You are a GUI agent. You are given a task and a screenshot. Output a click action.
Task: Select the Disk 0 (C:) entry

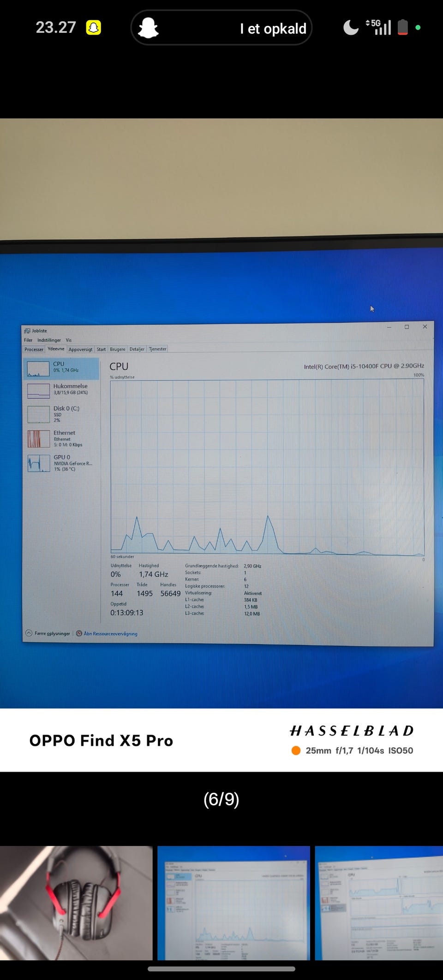tap(61, 414)
